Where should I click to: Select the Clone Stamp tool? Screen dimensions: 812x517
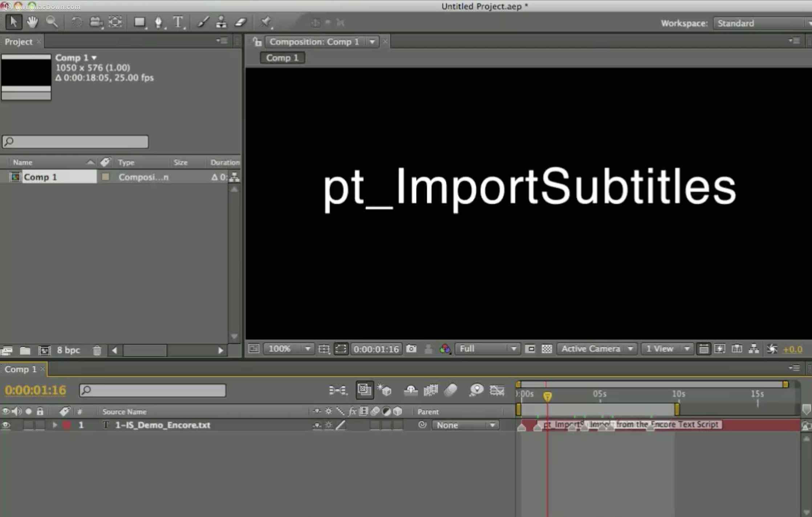[221, 22]
